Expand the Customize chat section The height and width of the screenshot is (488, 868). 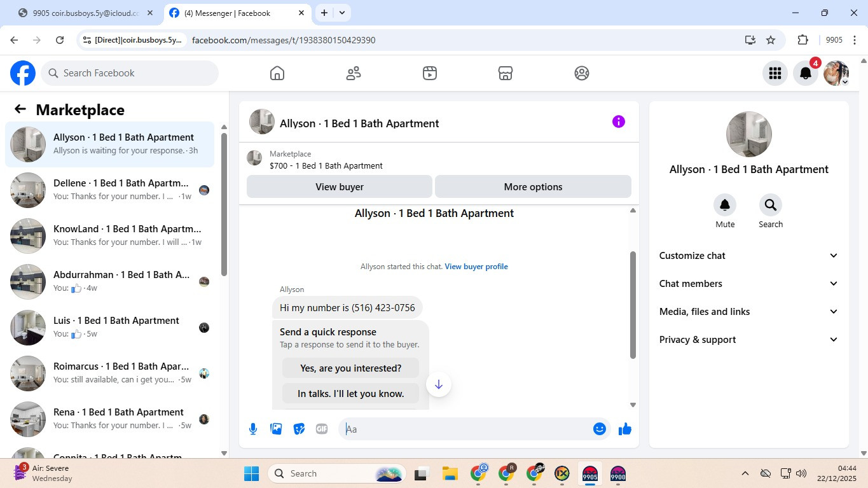coord(749,256)
